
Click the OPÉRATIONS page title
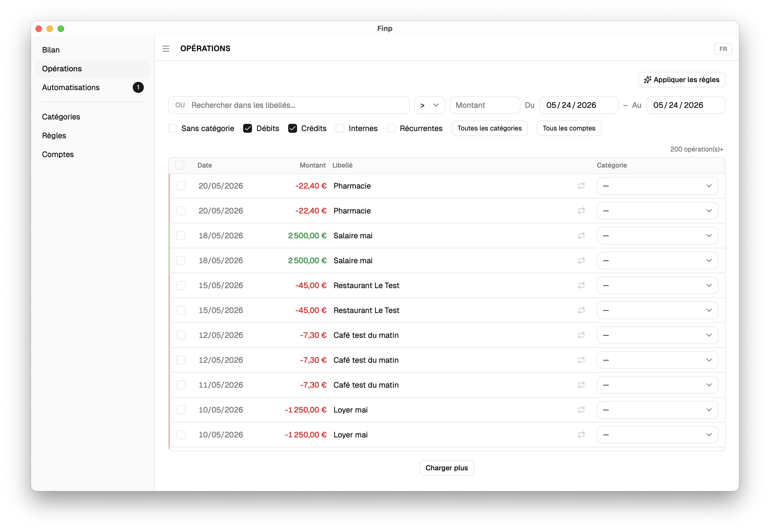pyautogui.click(x=205, y=49)
